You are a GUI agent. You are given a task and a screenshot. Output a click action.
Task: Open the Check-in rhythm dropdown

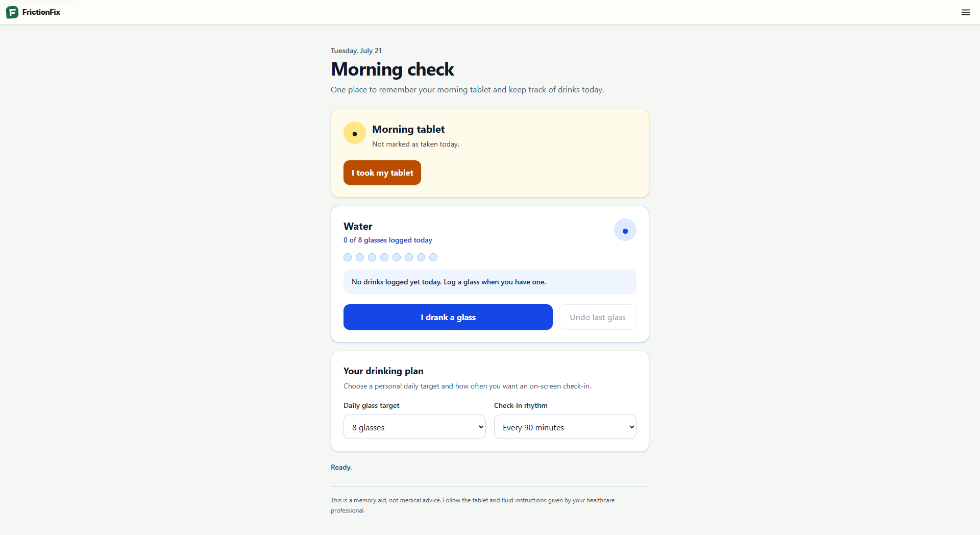click(x=565, y=427)
